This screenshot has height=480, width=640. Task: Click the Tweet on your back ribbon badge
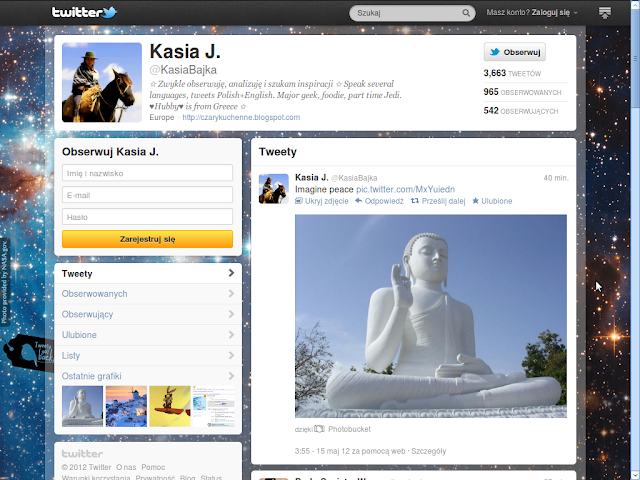[x=29, y=352]
